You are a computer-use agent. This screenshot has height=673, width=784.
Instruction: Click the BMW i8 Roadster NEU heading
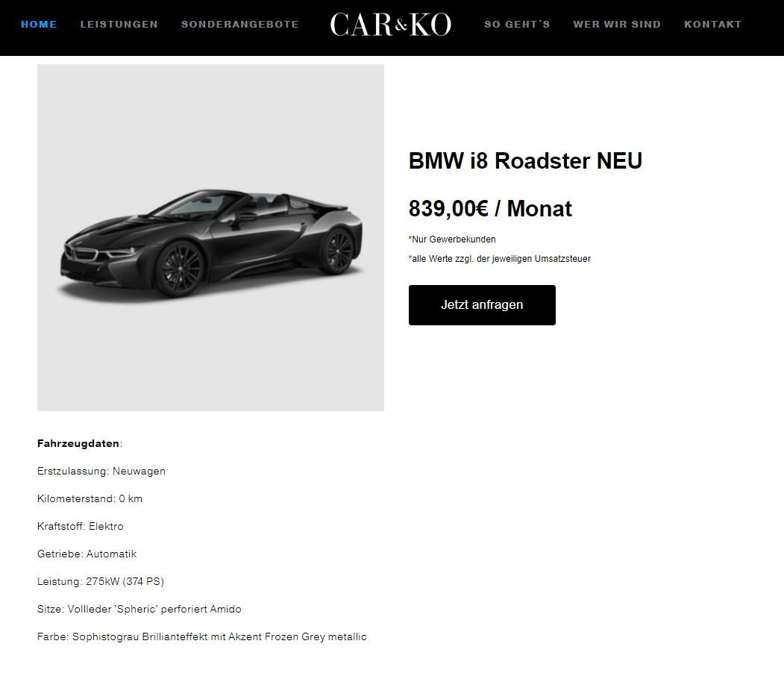point(525,161)
